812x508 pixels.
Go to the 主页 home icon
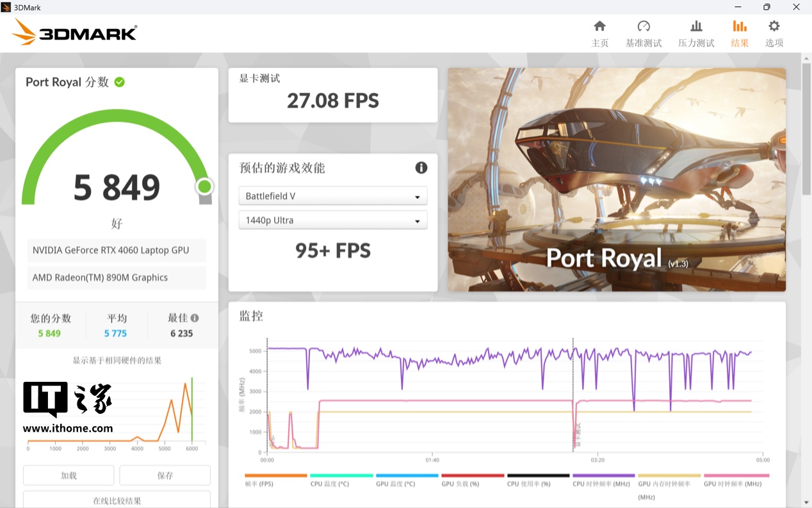599,26
